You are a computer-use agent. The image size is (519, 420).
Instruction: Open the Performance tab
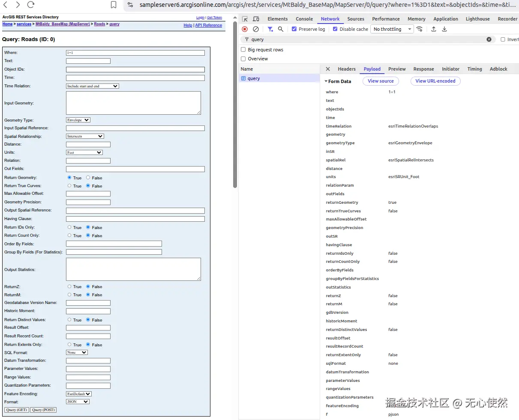386,19
